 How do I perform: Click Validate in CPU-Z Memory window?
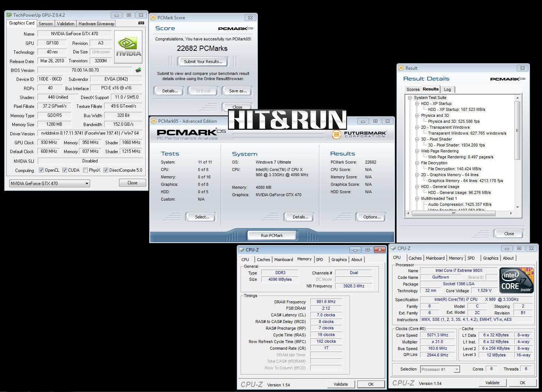click(341, 384)
